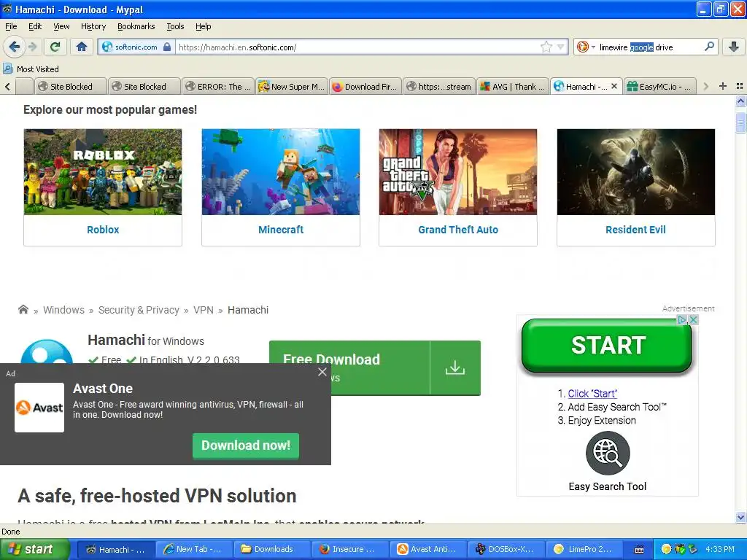Click the green START ad button
The image size is (747, 560).
point(606,346)
